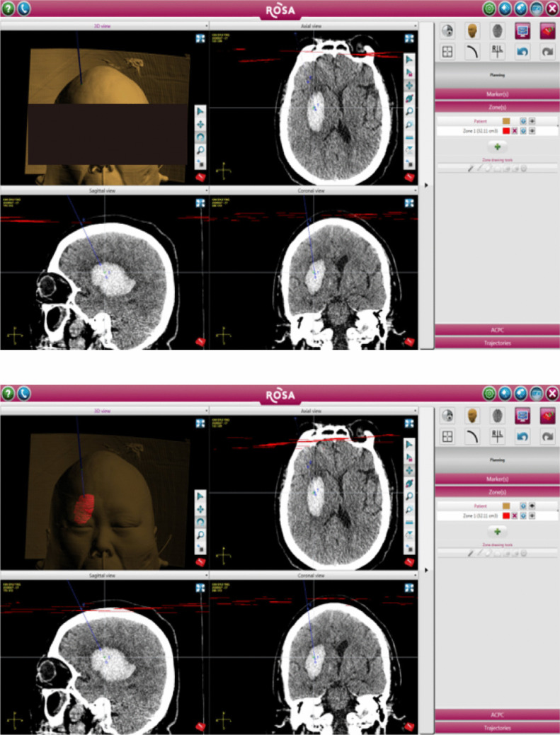Click the pan move tool in upper Axial view
The height and width of the screenshot is (735, 560).
point(409,85)
